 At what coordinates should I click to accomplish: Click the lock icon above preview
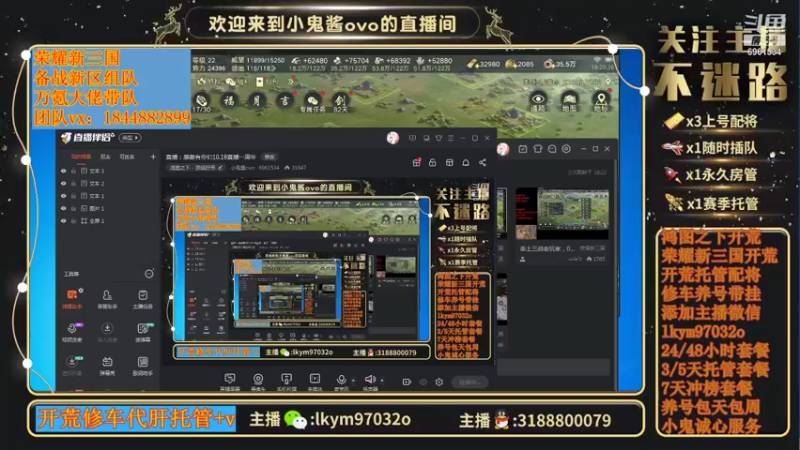433,162
